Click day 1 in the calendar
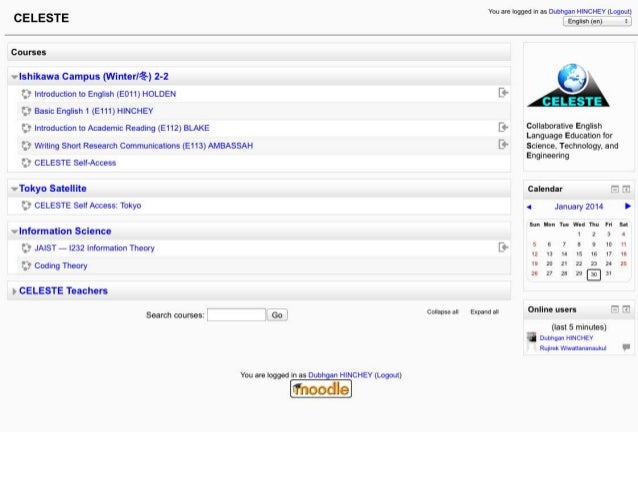 [x=579, y=234]
